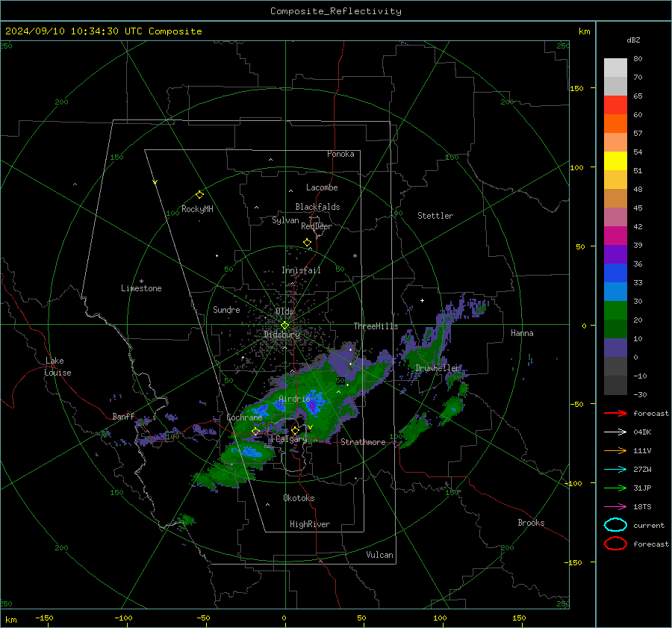The height and width of the screenshot is (628, 672).
Task: Click the Composite_Reflectivity title
Action: [335, 11]
